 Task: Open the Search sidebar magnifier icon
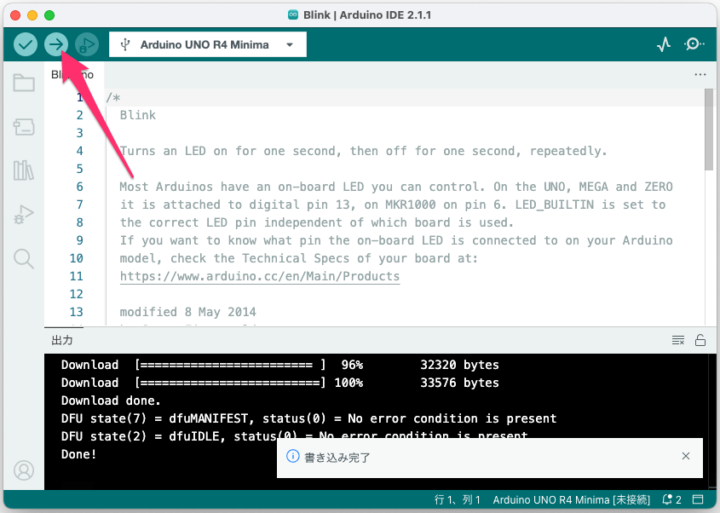(23, 259)
